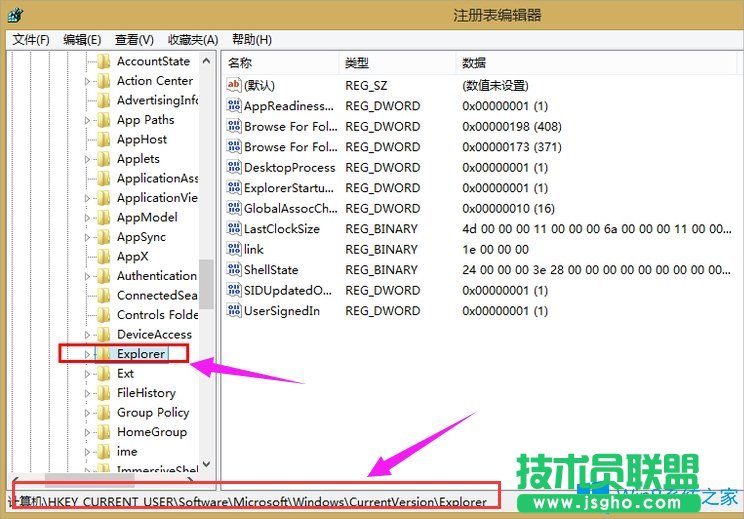
Task: Expand the Group Policy tree node
Action: [87, 413]
